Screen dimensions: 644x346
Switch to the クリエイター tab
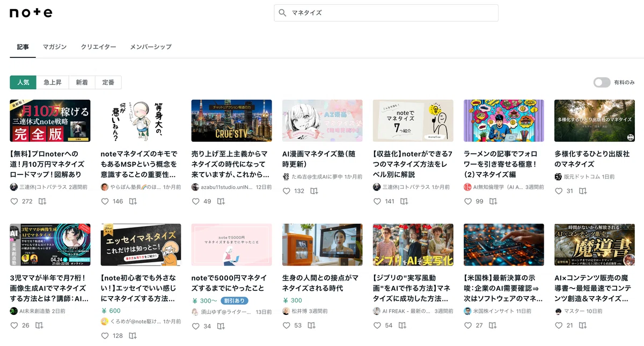(x=98, y=47)
